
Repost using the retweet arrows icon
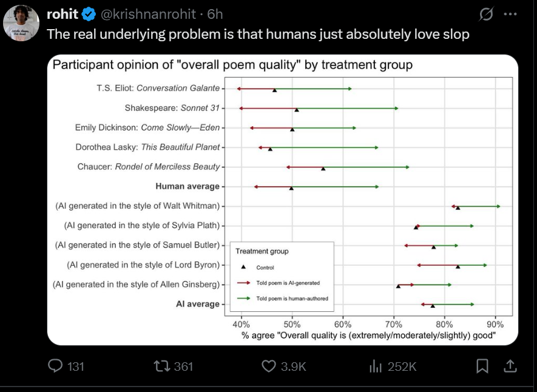click(161, 366)
